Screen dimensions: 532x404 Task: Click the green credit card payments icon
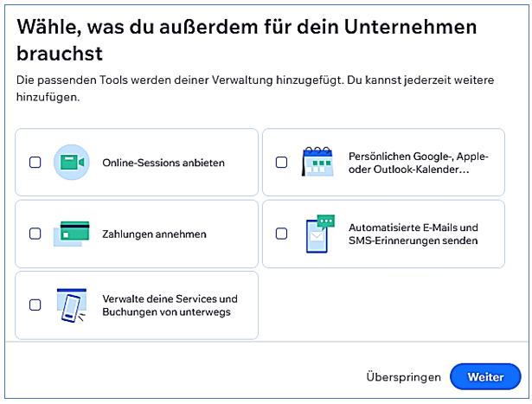pyautogui.click(x=71, y=234)
